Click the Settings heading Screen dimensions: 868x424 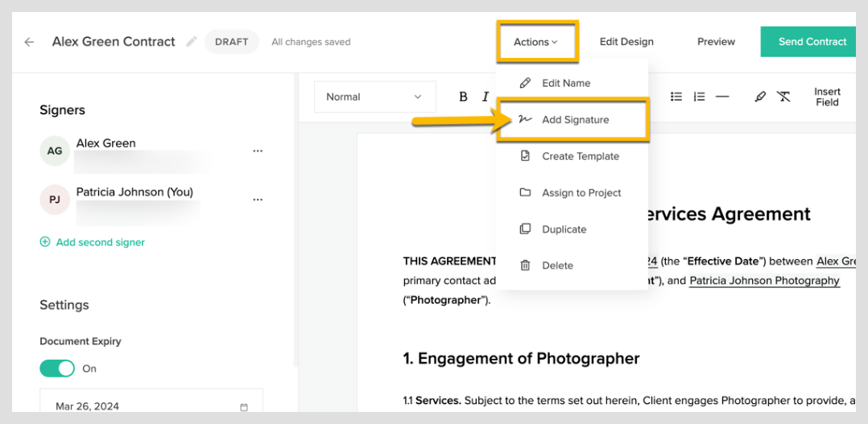click(x=64, y=305)
